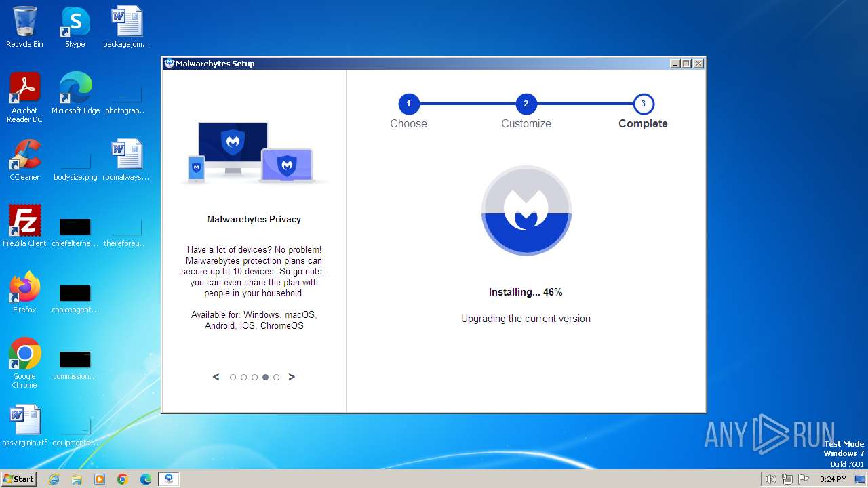Open Action Center flag tray icon
The width and height of the screenshot is (868, 488).
point(804,479)
